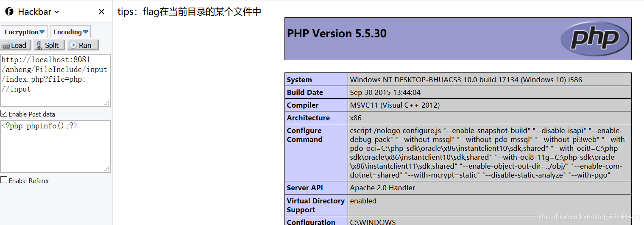Image resolution: width=644 pixels, height=225 pixels.
Task: Close the Hackbar sidebar panel
Action: point(101,12)
